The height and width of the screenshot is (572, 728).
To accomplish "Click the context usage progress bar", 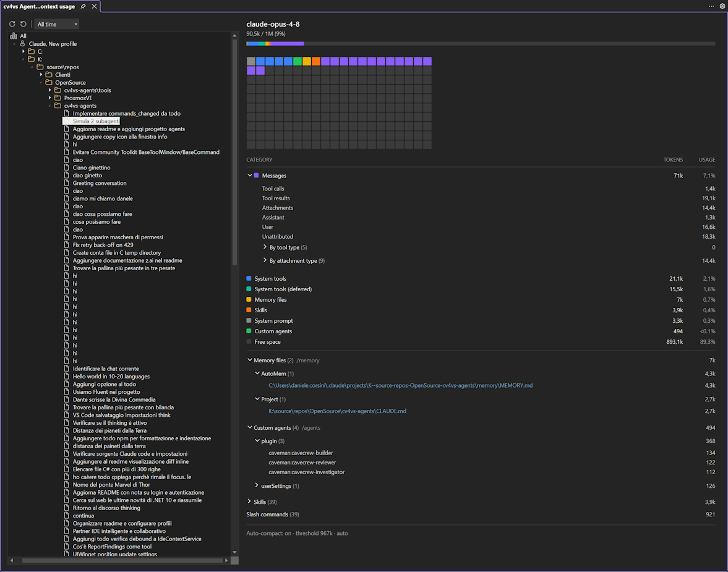I will click(481, 44).
